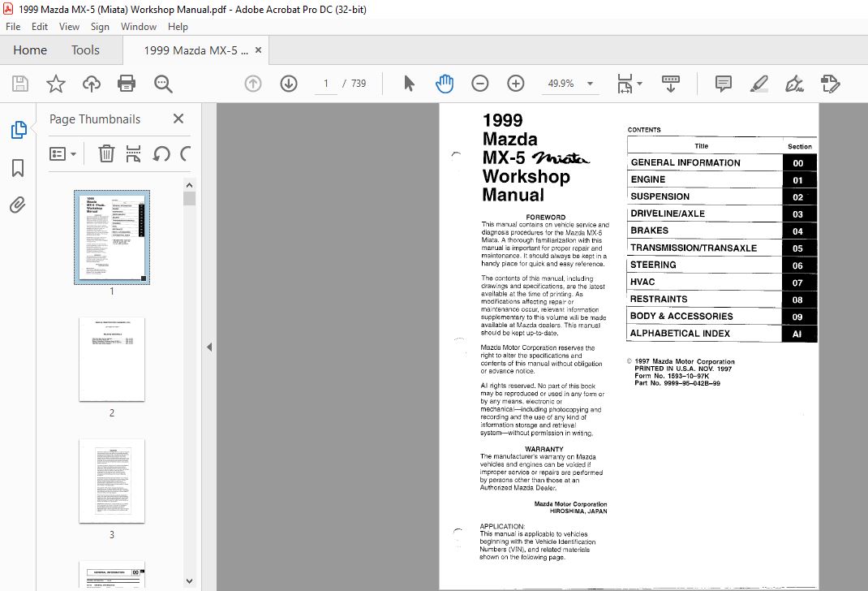
Task: Click the Print pages thumbnail icon
Action: (x=133, y=153)
